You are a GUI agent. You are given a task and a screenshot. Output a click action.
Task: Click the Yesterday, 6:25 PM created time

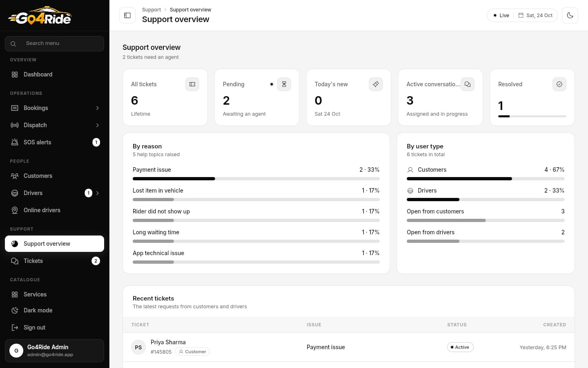(543, 348)
